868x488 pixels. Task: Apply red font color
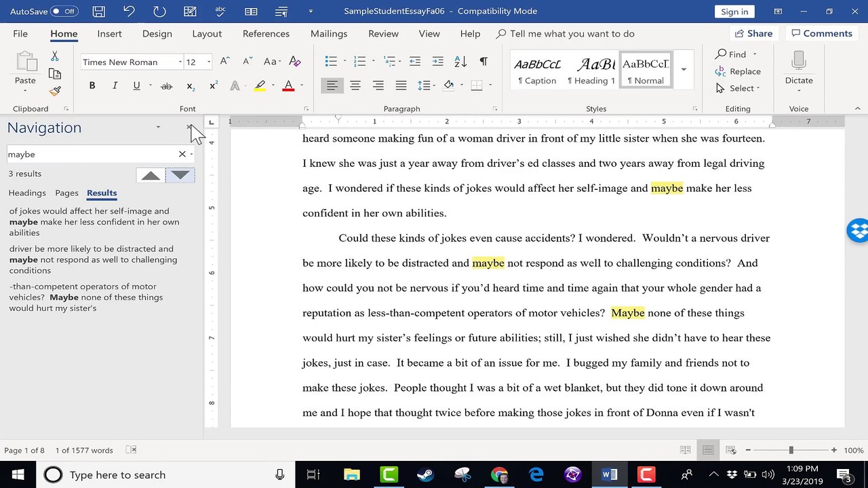288,86
